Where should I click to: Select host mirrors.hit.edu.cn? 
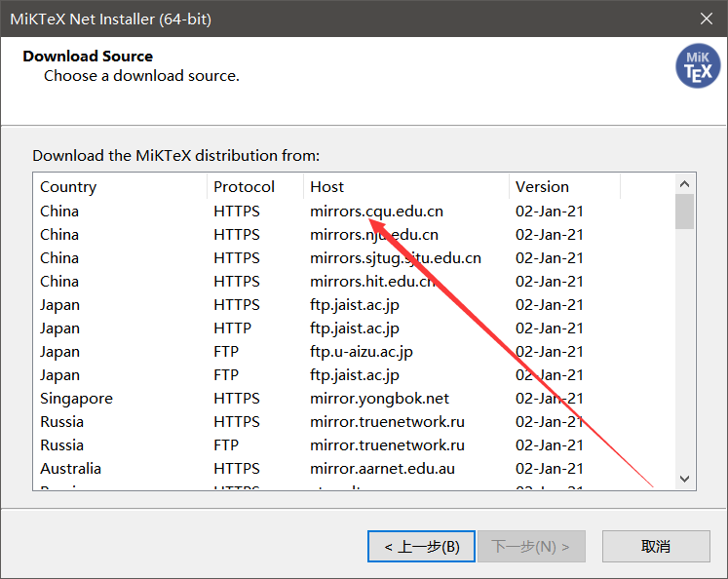click(x=373, y=282)
